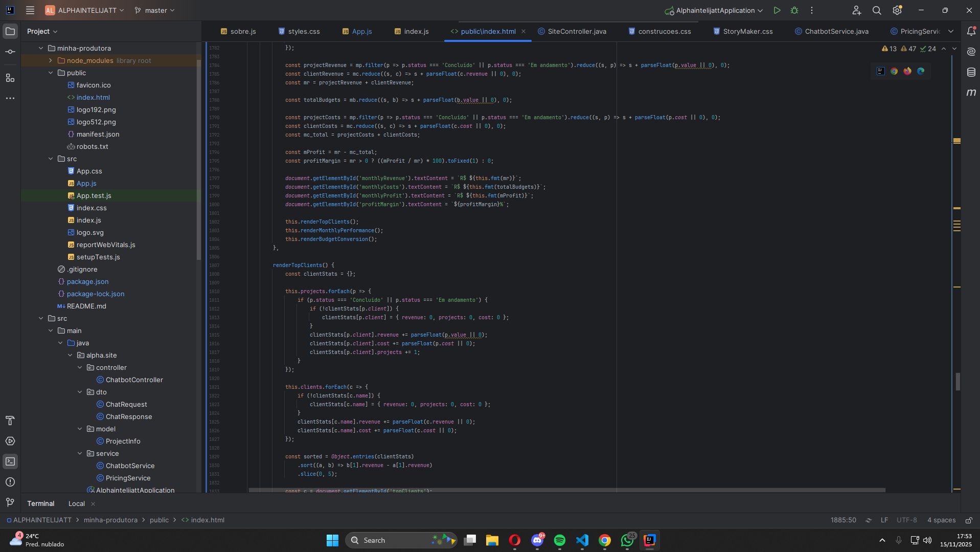Click UTF-8 encoding in status bar

pos(906,520)
